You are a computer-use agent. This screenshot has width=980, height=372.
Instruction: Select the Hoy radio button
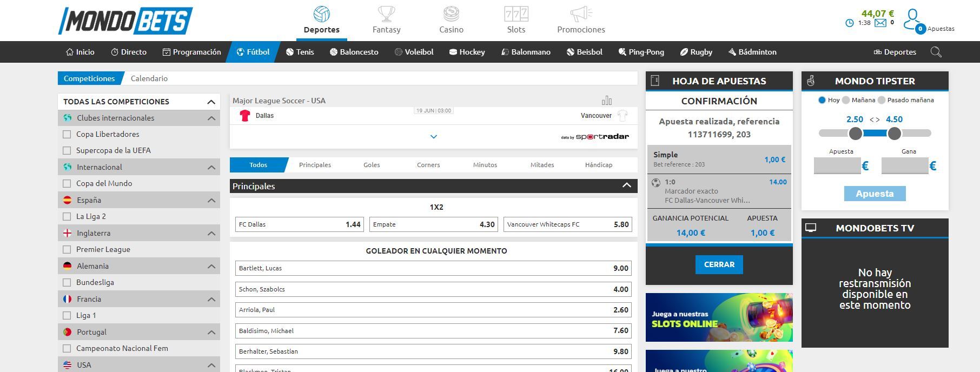click(822, 100)
